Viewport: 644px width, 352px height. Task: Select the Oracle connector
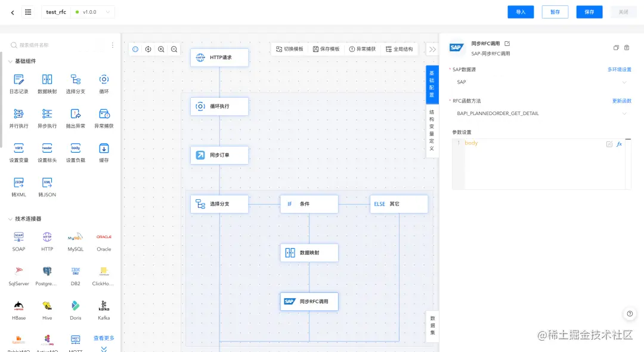click(x=104, y=242)
